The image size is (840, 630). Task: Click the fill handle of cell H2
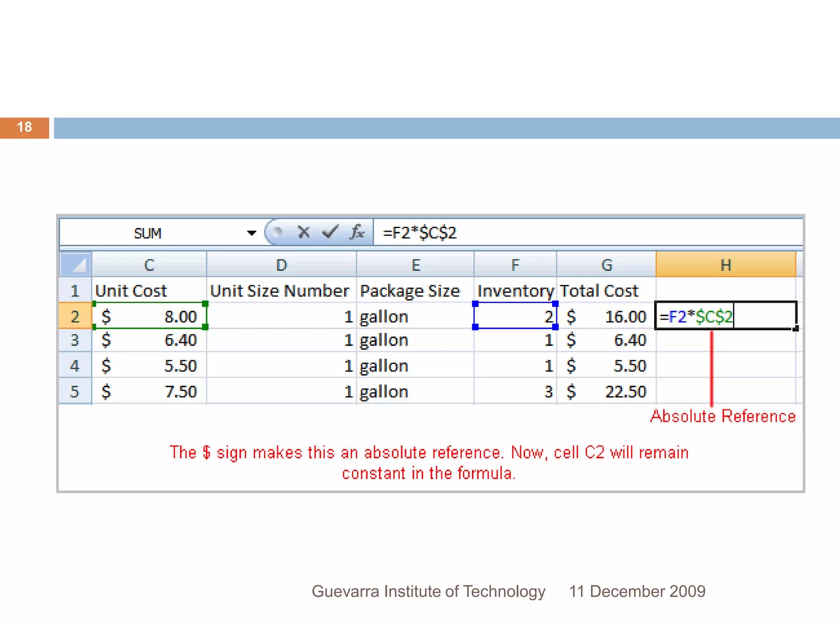[x=795, y=329]
